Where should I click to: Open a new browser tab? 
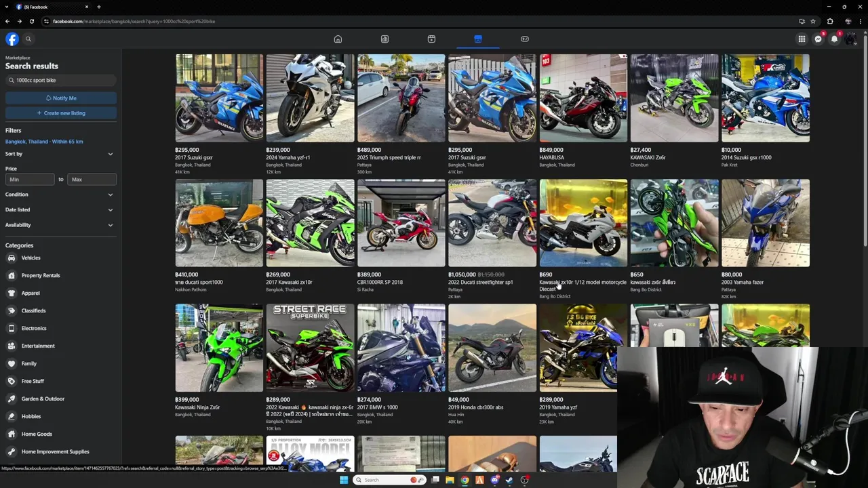click(x=99, y=7)
